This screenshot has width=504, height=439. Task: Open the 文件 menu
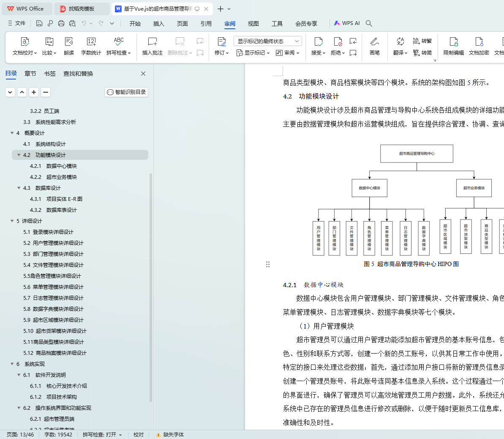point(17,23)
